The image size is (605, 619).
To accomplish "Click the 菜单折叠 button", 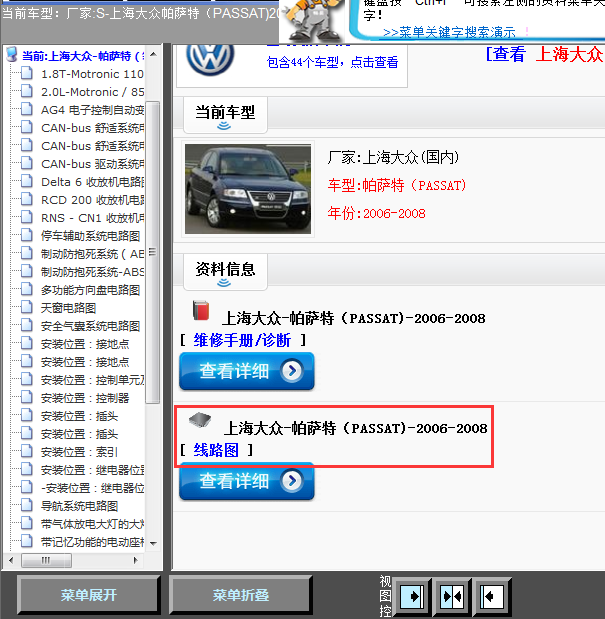I will [x=241, y=595].
